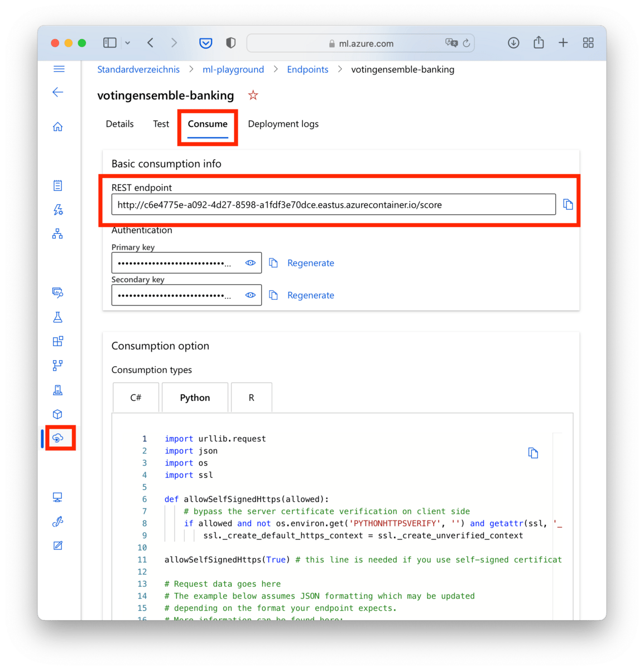This screenshot has width=644, height=670.
Task: Toggle the browser sidebar
Action: point(110,43)
